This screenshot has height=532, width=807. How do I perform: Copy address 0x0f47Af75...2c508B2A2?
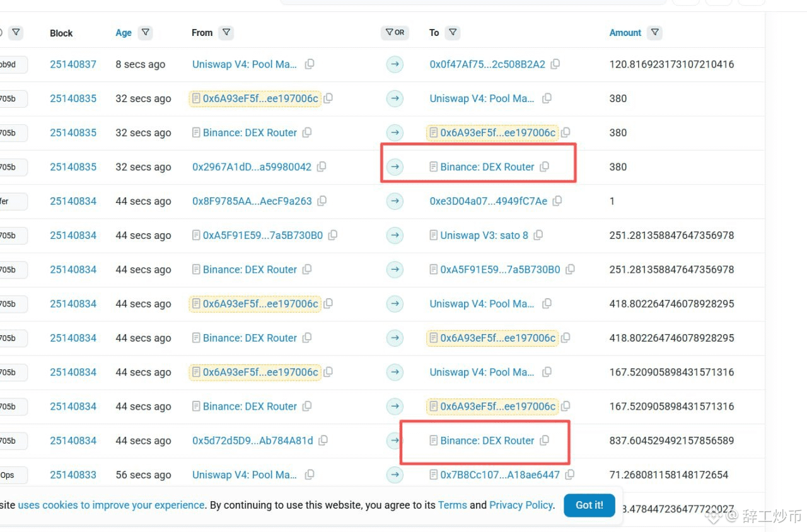pos(555,64)
